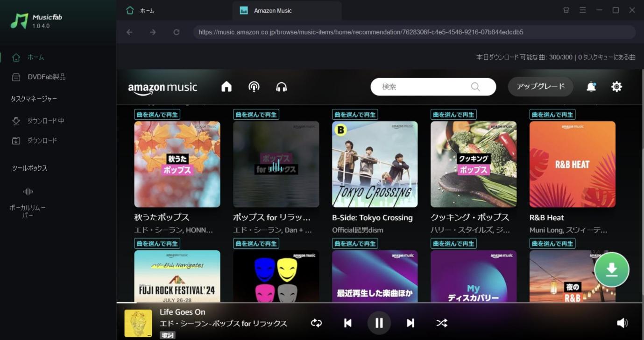
Task: Toggle repeat playback
Action: (316, 323)
